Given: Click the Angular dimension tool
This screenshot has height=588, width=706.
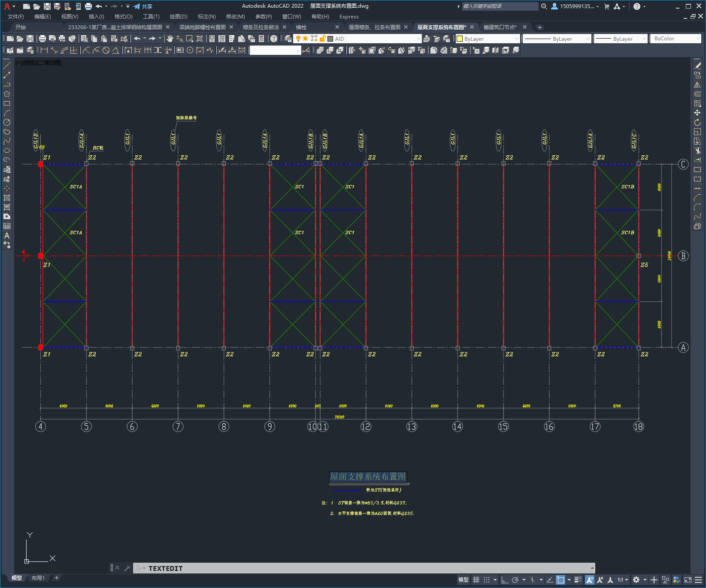Looking at the screenshot, I should pyautogui.click(x=115, y=50).
